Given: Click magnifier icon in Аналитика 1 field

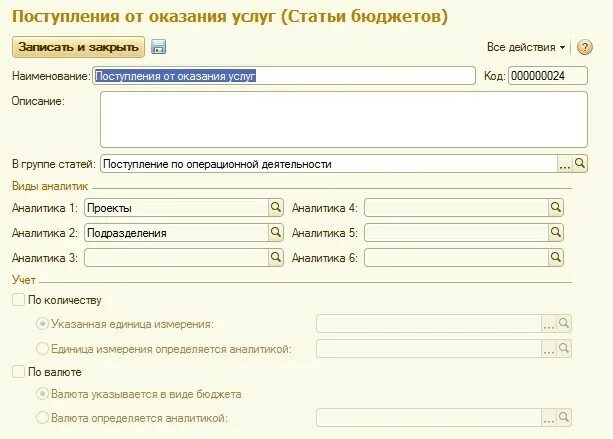Looking at the screenshot, I should [x=276, y=208].
